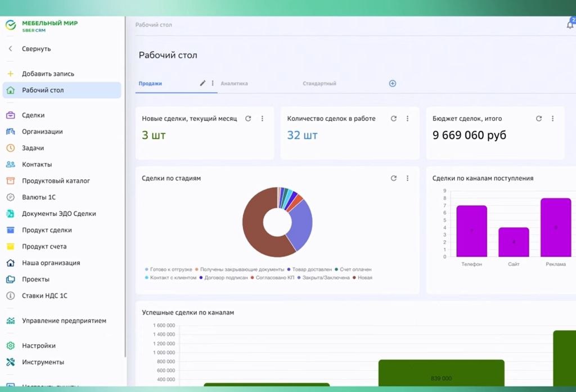This screenshot has width=576, height=392.
Task: Toggle Товар доставлен legend item
Action: (x=309, y=269)
